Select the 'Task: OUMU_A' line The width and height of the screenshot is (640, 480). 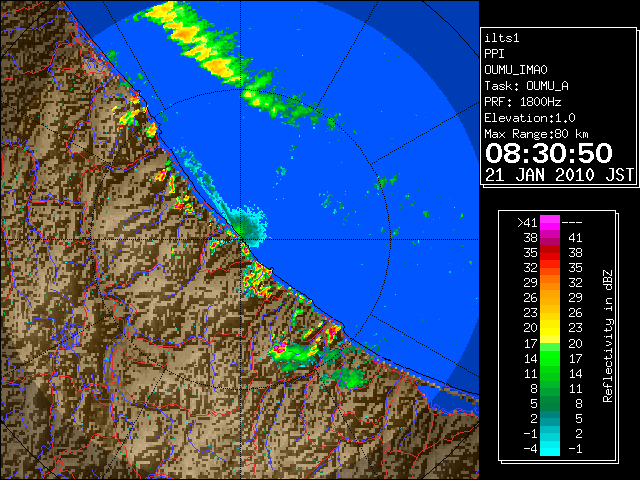click(526, 86)
